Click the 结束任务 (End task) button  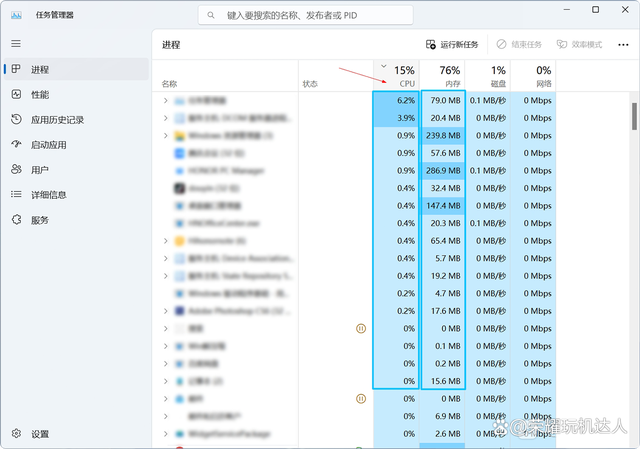pyautogui.click(x=519, y=45)
